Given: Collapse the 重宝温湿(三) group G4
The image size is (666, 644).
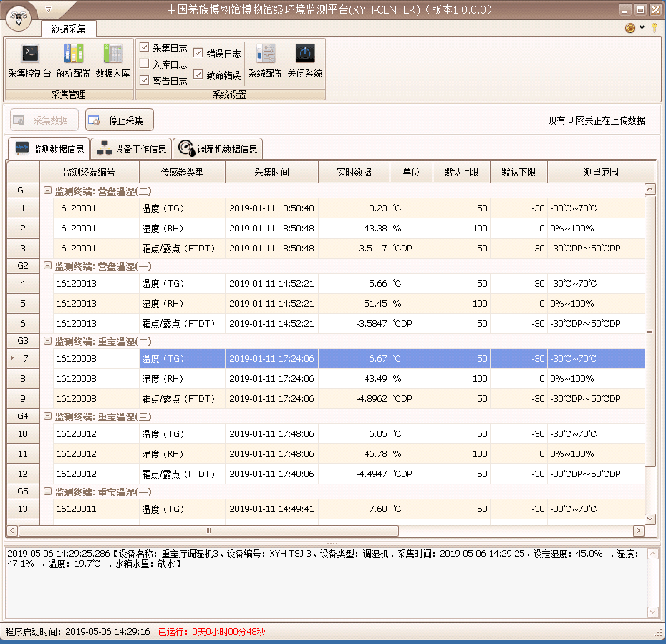Looking at the screenshot, I should pos(47,416).
